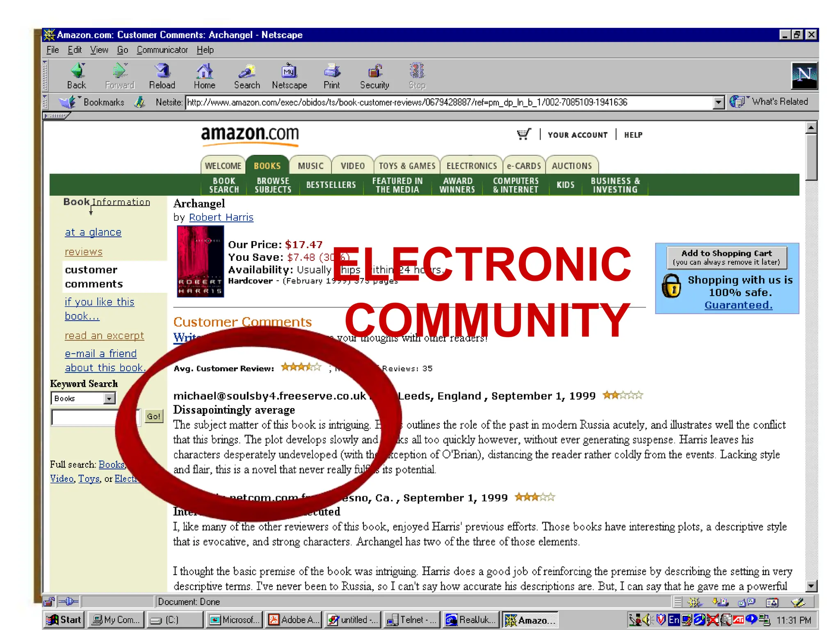The image size is (840, 630).
Task: Switch to My Computer taskbar item
Action: [116, 619]
